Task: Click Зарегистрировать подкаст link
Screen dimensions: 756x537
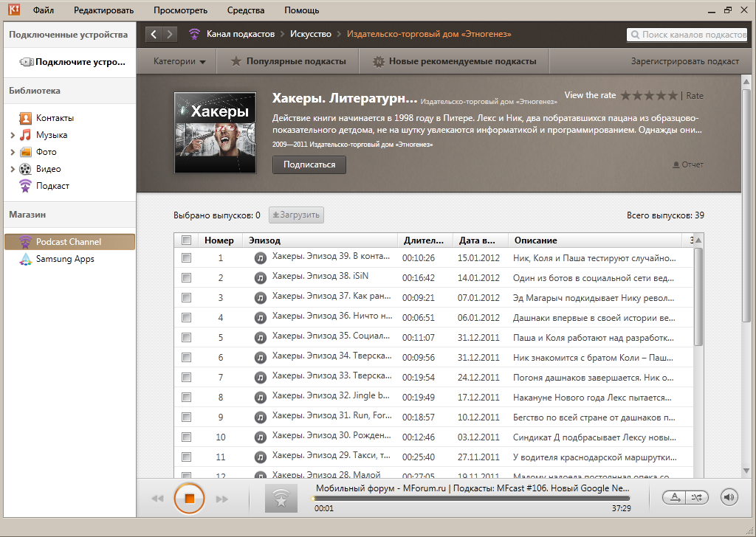Action: click(x=684, y=61)
